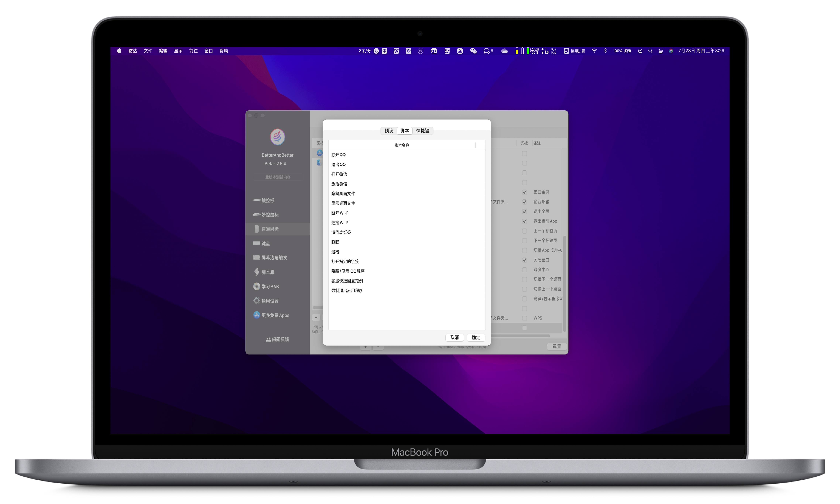The height and width of the screenshot is (504, 840).
Task: Switch to the 快捷键 tab
Action: coord(423,131)
